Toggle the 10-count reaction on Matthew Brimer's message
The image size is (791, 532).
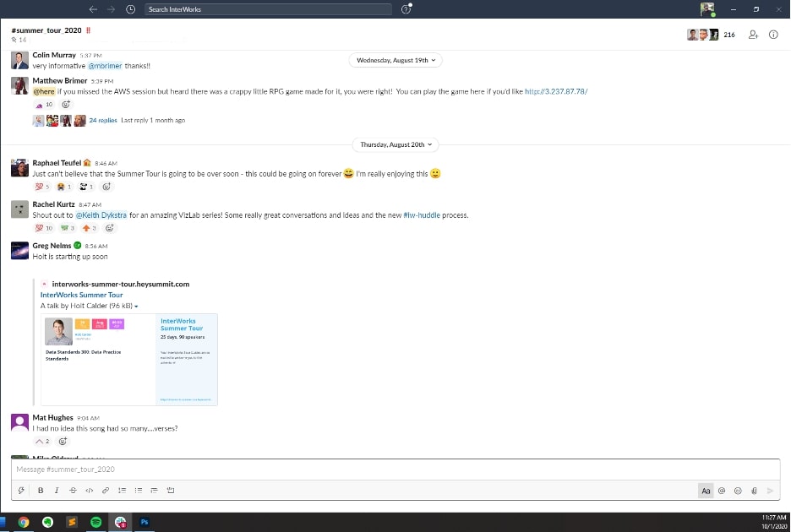click(44, 105)
